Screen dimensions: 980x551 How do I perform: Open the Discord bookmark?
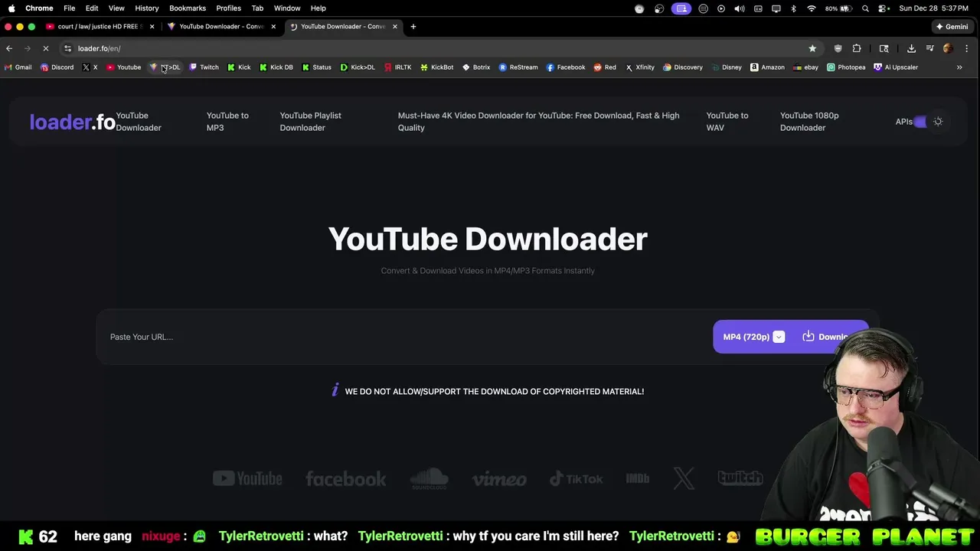click(57, 67)
